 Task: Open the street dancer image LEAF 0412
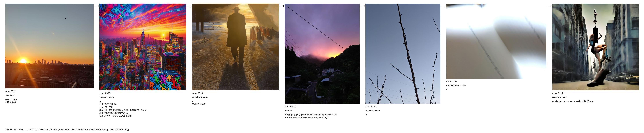tap(595, 47)
